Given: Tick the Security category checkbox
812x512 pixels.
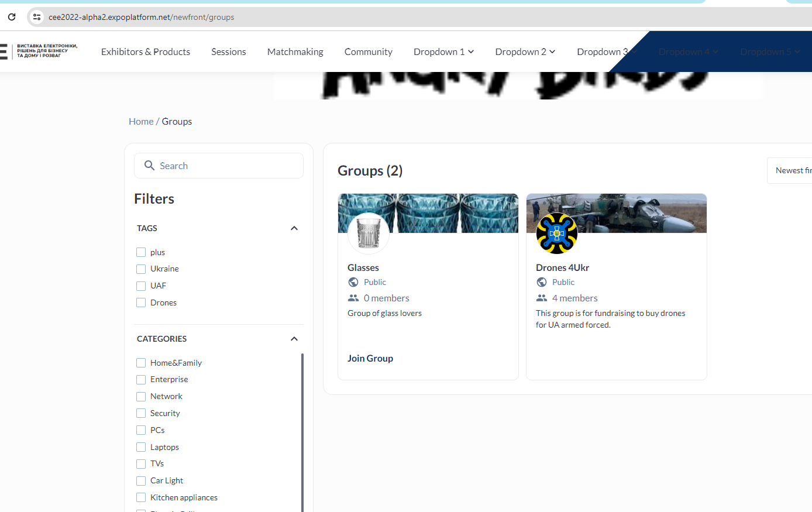Looking at the screenshot, I should point(141,413).
